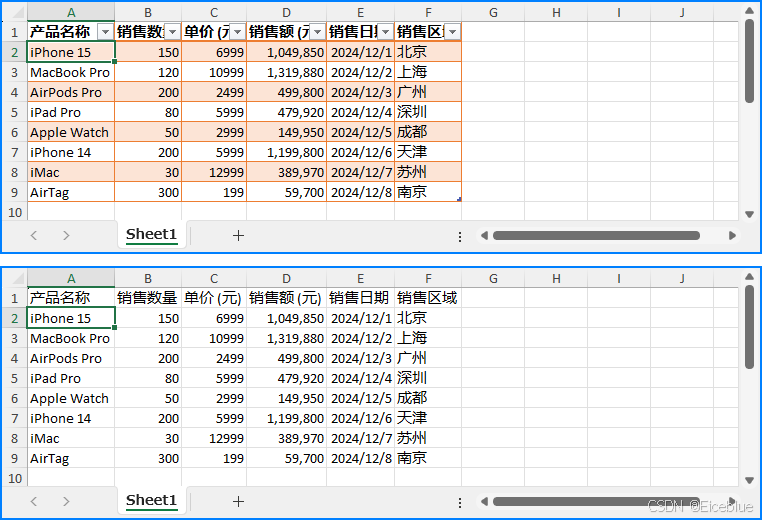The height and width of the screenshot is (520, 762).
Task: Click the three-dot splitter handle in bottom workbook
Action: (460, 503)
